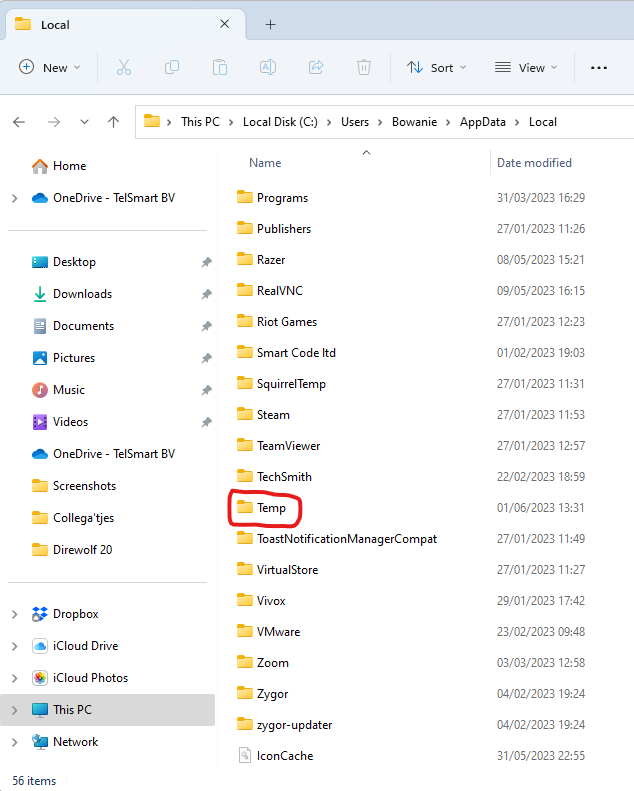Select Downloads in the navigation pane
634x791 pixels.
click(x=82, y=294)
